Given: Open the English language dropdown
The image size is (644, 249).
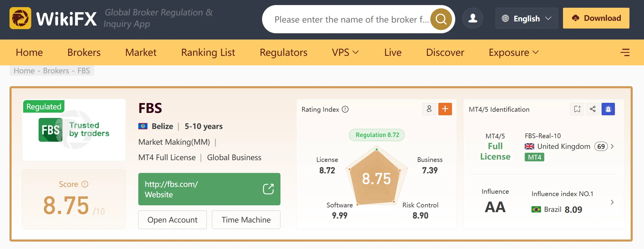Looking at the screenshot, I should (527, 18).
